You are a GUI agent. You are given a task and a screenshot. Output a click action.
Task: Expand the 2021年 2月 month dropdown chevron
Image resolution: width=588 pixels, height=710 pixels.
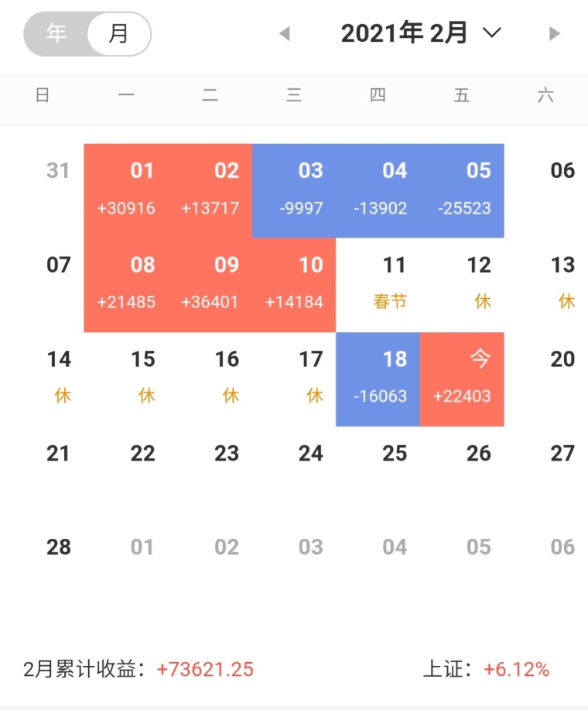click(x=491, y=33)
